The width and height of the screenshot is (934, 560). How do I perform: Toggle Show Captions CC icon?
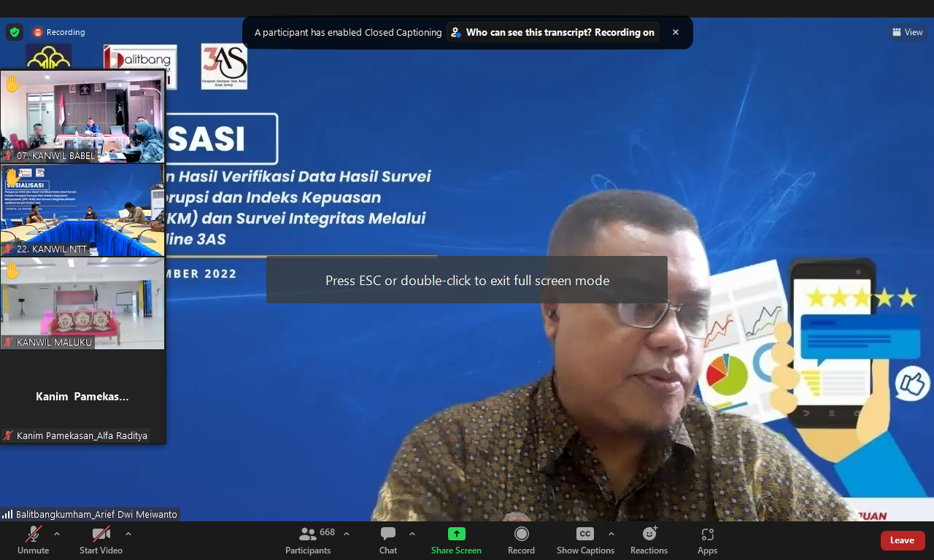tap(584, 534)
